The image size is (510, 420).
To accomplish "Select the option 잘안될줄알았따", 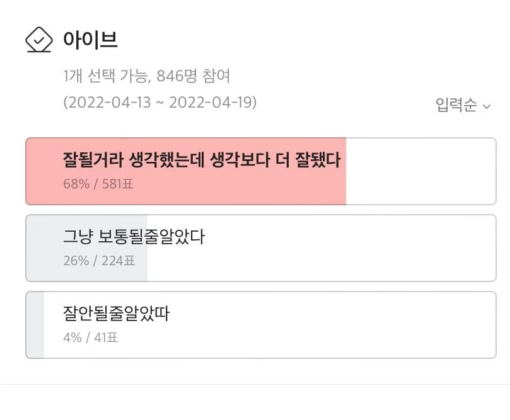I will (261, 325).
